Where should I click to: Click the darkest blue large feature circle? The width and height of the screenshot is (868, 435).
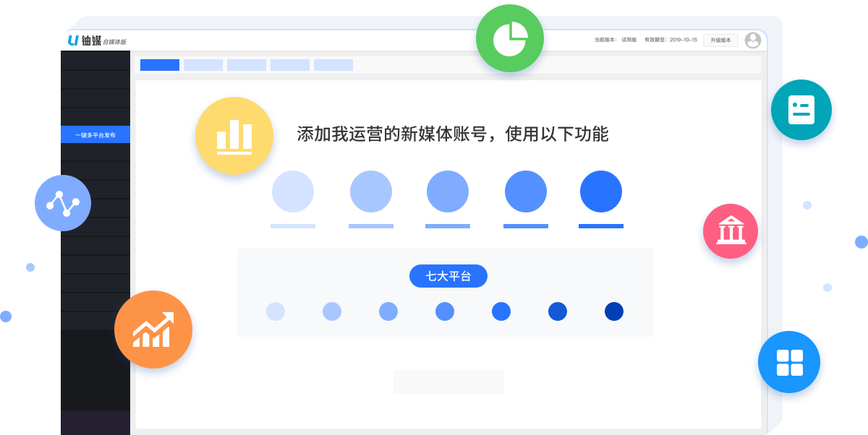tap(601, 191)
